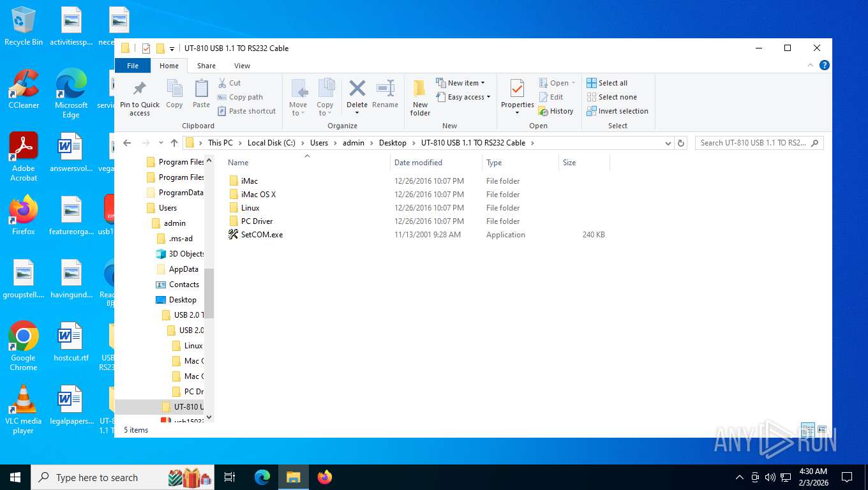Click Invert selection in ribbon
This screenshot has height=490, width=868.
[x=617, y=111]
